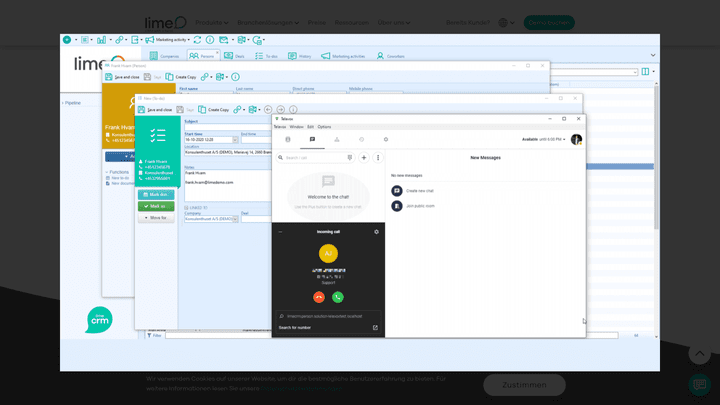The height and width of the screenshot is (405, 720).
Task: Open the contacts tab icon in Televox
Action: pyautogui.click(x=288, y=139)
